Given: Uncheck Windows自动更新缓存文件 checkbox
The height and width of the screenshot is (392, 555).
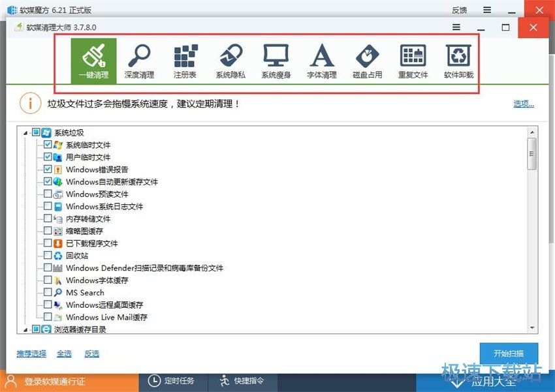Looking at the screenshot, I should tap(48, 181).
